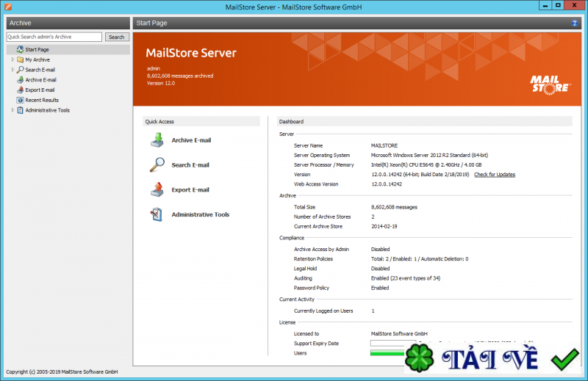The height and width of the screenshot is (381, 588).
Task: Click the Recent Results icon in the sidebar
Action: pos(19,100)
